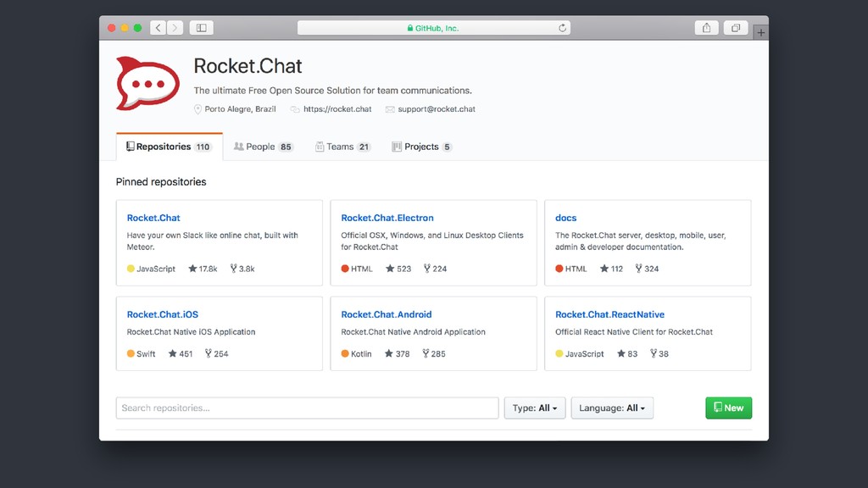868x488 pixels.
Task: Open the Safari share button
Action: click(x=706, y=28)
